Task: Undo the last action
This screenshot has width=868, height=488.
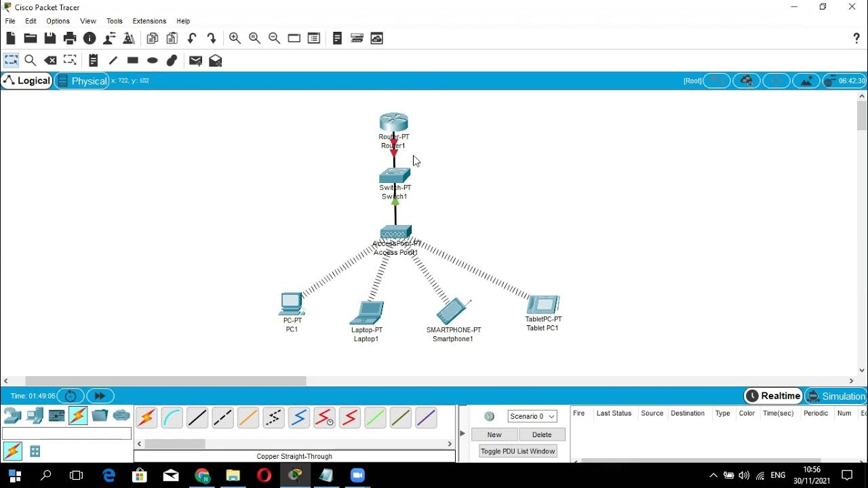Action: click(192, 39)
